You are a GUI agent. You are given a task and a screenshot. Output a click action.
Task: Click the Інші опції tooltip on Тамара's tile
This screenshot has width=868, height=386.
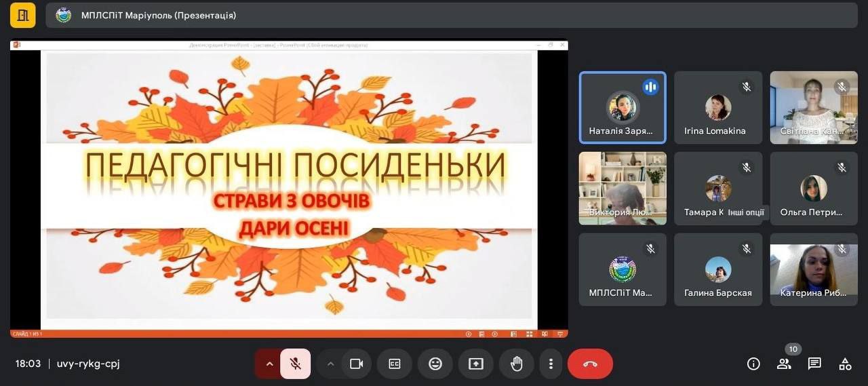745,212
